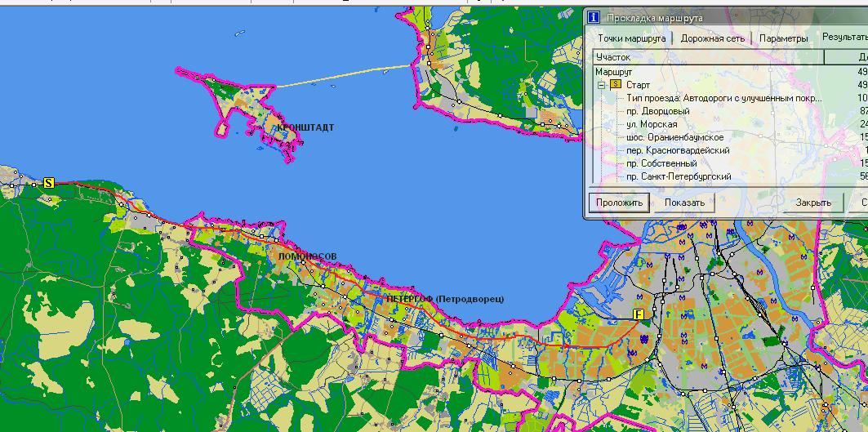The image size is (868, 432).
Task: Select the Тип проезда row in list
Action: point(723,98)
